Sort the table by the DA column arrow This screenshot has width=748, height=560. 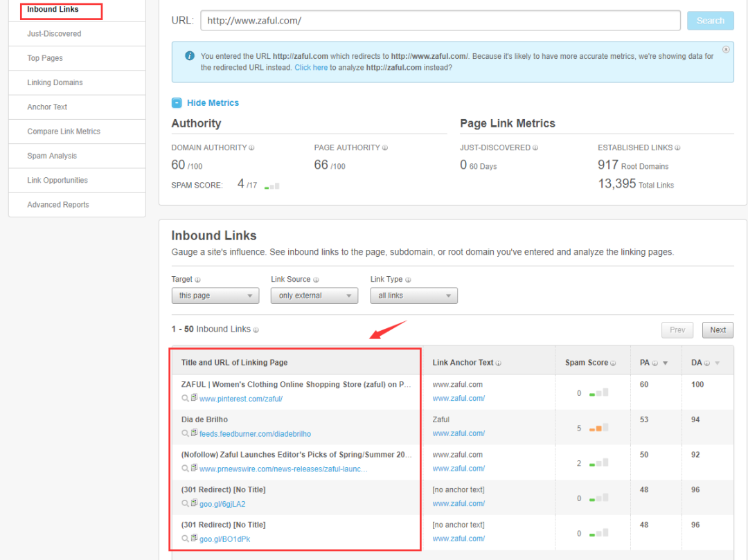click(717, 363)
